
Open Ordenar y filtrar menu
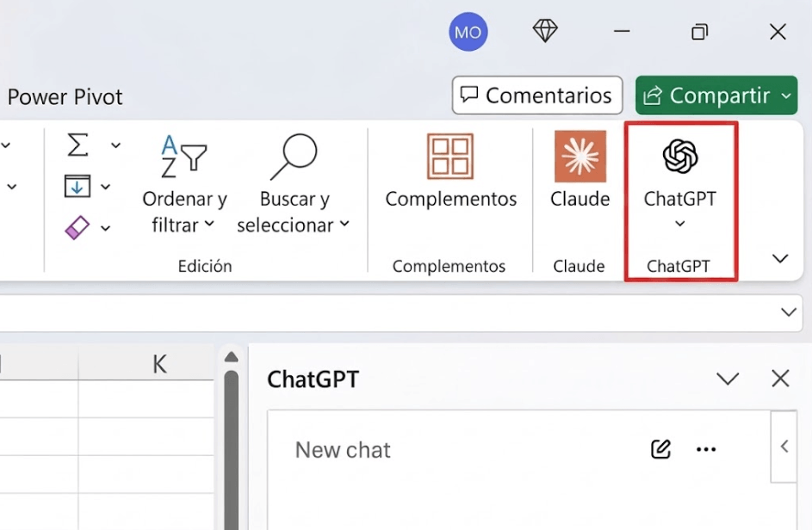pyautogui.click(x=184, y=184)
